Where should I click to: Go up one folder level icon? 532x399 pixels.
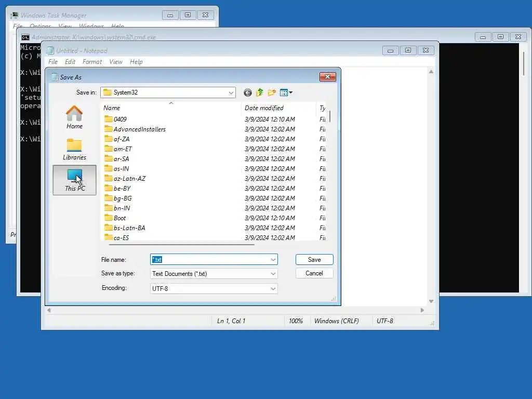(x=260, y=92)
